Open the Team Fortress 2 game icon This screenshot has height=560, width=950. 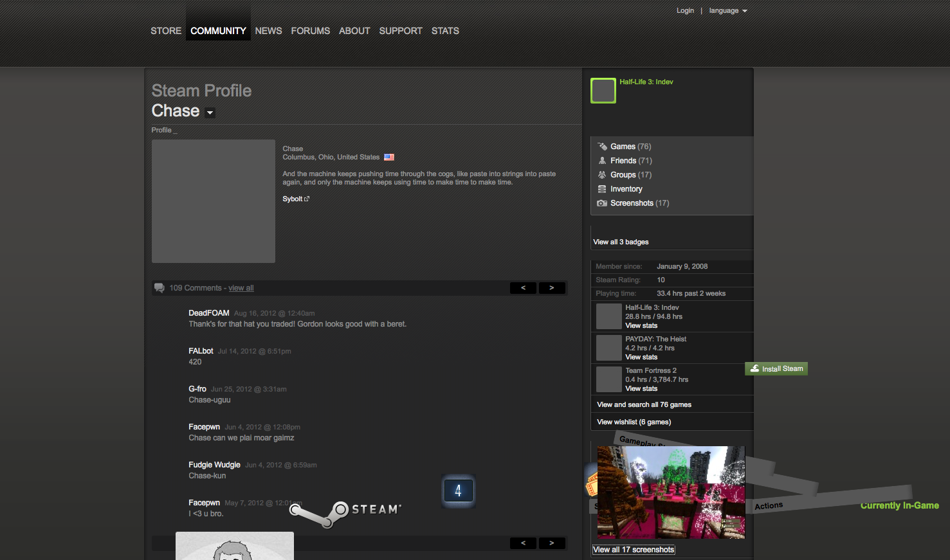[x=608, y=379]
